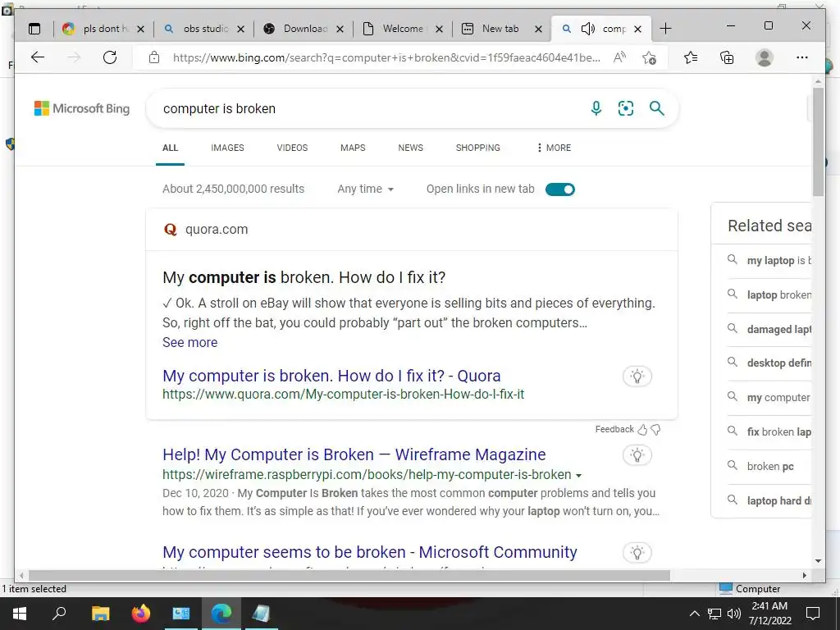Expand the MORE search categories menu
The width and height of the screenshot is (840, 630).
[x=554, y=148]
